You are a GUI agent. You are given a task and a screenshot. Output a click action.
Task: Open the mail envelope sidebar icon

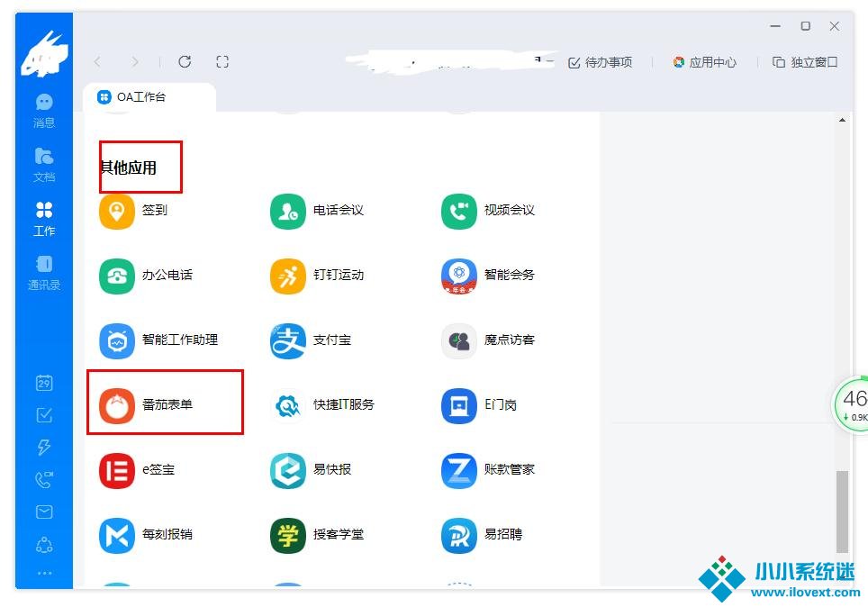click(44, 512)
